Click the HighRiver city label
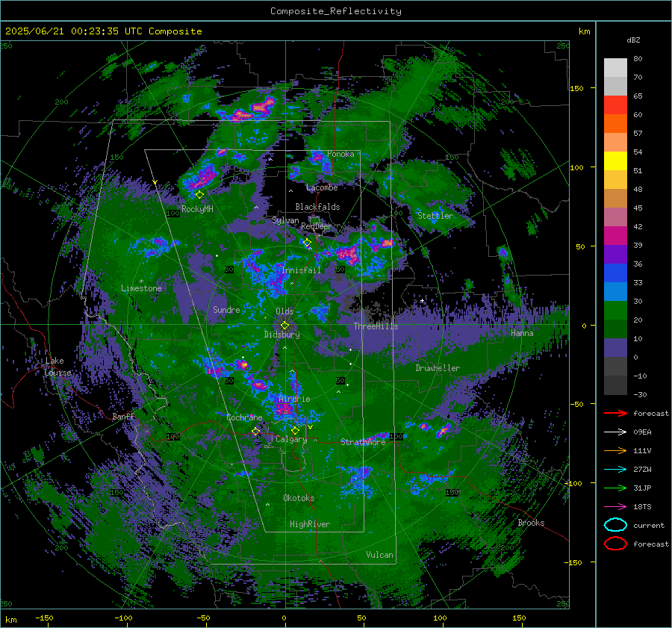 coord(310,524)
